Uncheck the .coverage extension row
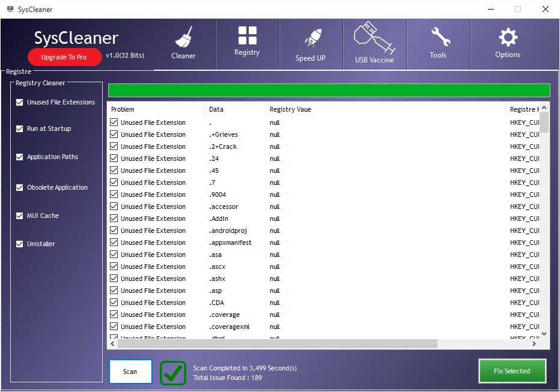This screenshot has width=560, height=392. point(114,315)
